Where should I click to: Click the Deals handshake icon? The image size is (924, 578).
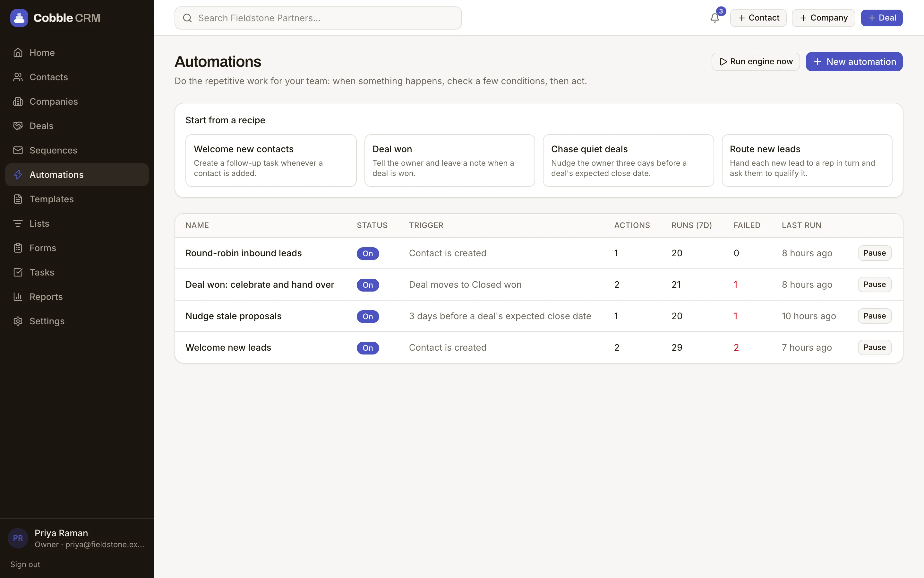(18, 126)
